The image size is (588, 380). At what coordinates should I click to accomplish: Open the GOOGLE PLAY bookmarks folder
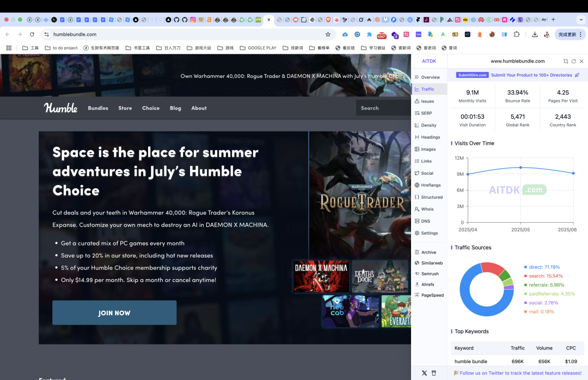click(x=258, y=48)
